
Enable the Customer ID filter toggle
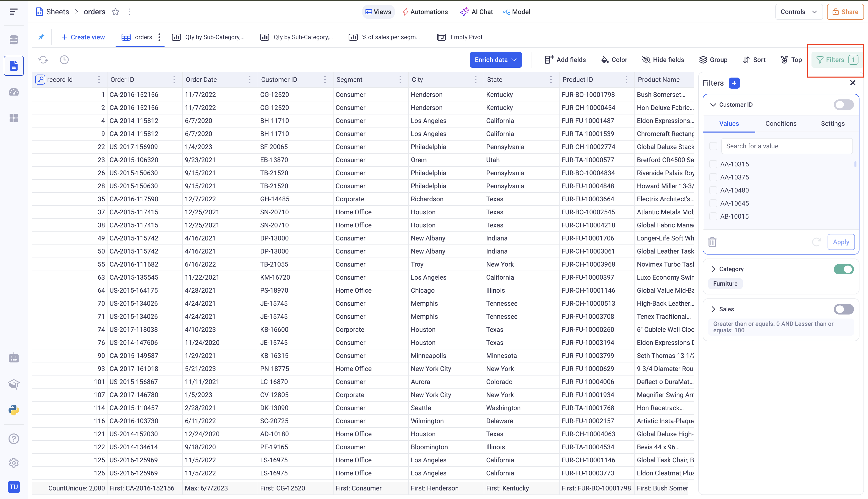click(x=843, y=104)
